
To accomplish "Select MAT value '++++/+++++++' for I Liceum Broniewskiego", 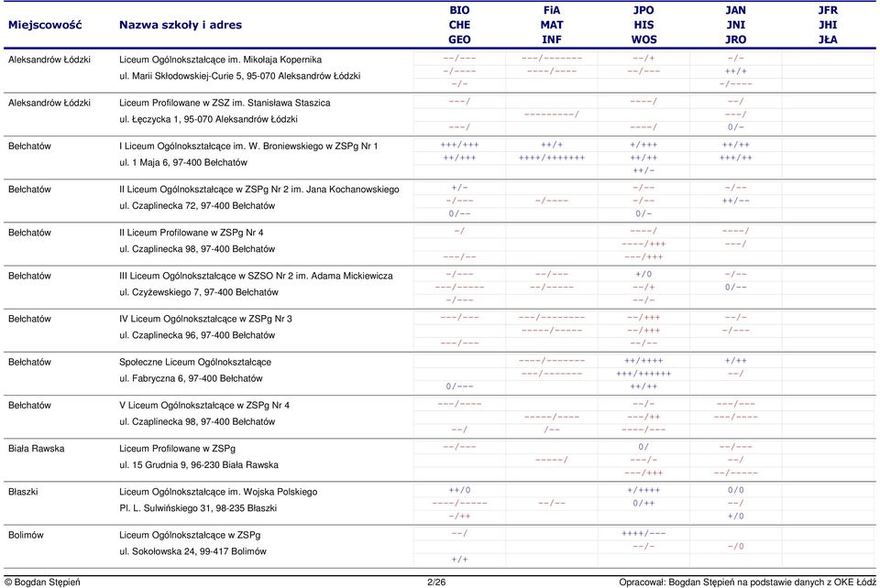I will (551, 158).
